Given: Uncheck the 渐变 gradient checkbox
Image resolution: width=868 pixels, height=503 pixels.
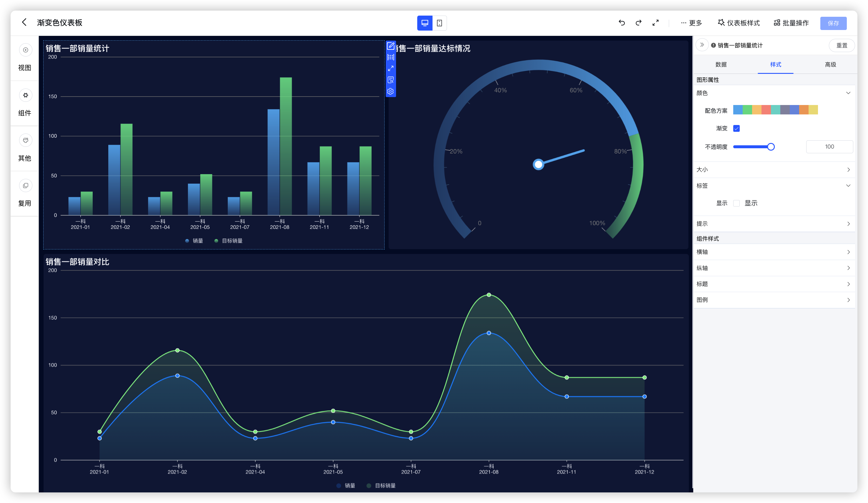Looking at the screenshot, I should pyautogui.click(x=736, y=129).
